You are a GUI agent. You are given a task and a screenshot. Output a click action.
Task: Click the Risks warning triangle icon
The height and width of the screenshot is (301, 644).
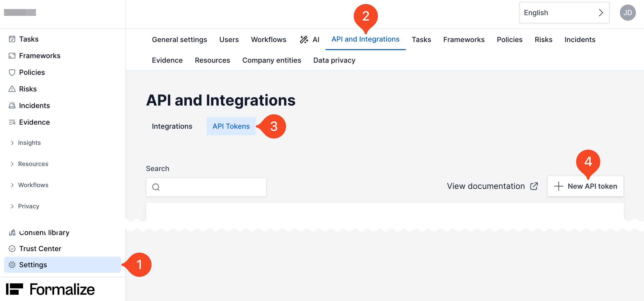tap(12, 89)
